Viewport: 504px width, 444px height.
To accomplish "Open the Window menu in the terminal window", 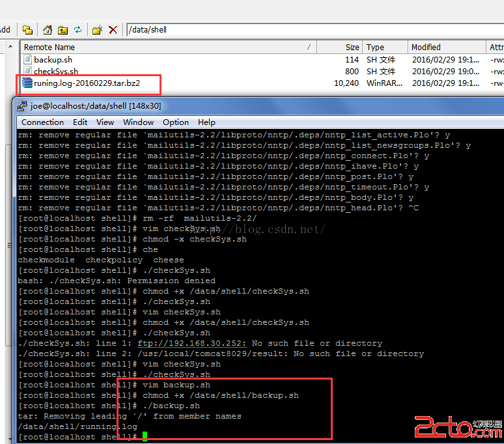I will pos(138,122).
